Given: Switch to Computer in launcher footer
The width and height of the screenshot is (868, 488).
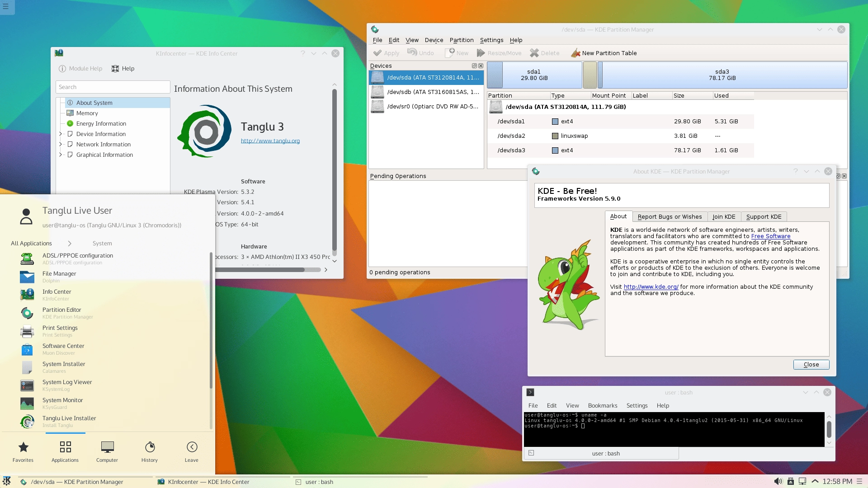Looking at the screenshot, I should [107, 452].
